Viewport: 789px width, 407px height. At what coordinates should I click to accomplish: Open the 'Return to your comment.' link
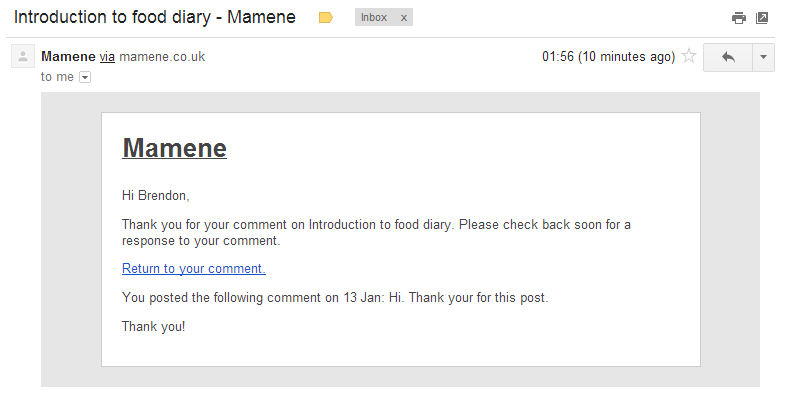pyautogui.click(x=193, y=268)
